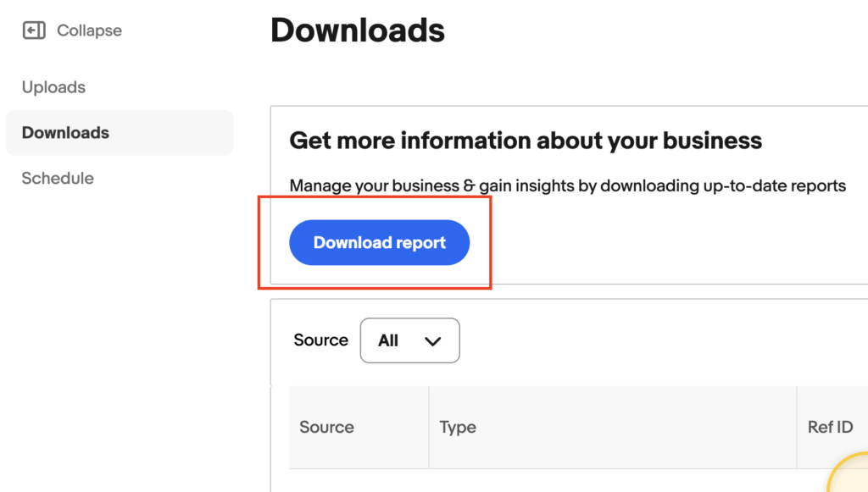This screenshot has width=868, height=492.
Task: Click the Source label beside the filter
Action: tap(320, 340)
